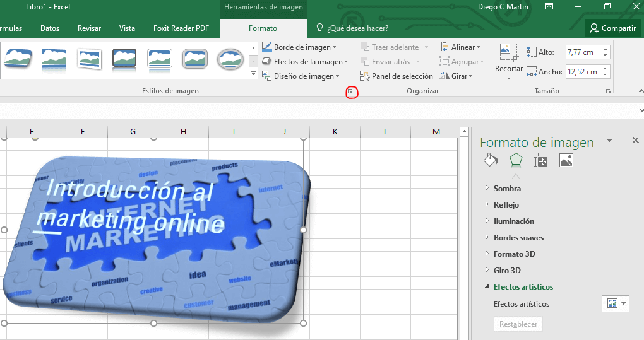Open the Diseño de imagen menu
This screenshot has width=644, height=340.
coord(301,76)
